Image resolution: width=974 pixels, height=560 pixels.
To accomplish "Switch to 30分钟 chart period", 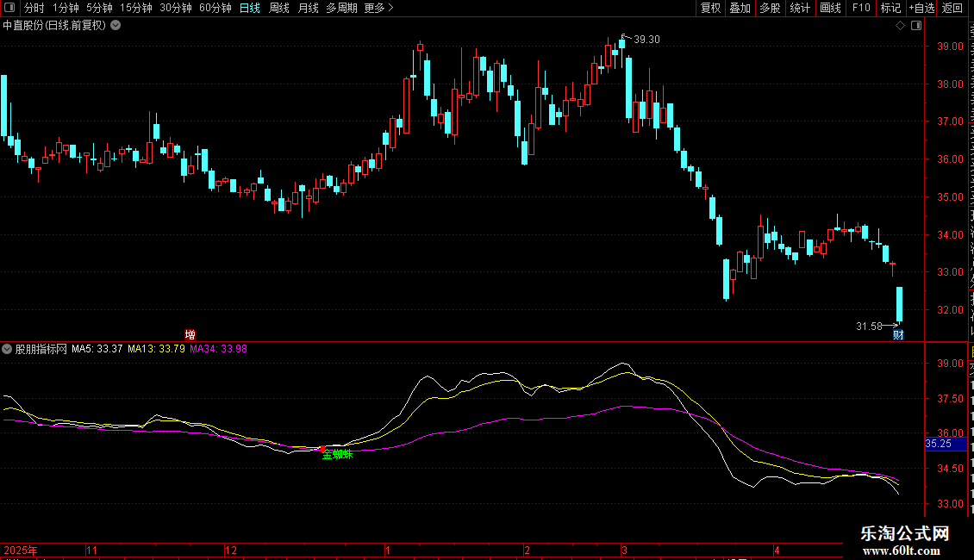I will pos(176,8).
